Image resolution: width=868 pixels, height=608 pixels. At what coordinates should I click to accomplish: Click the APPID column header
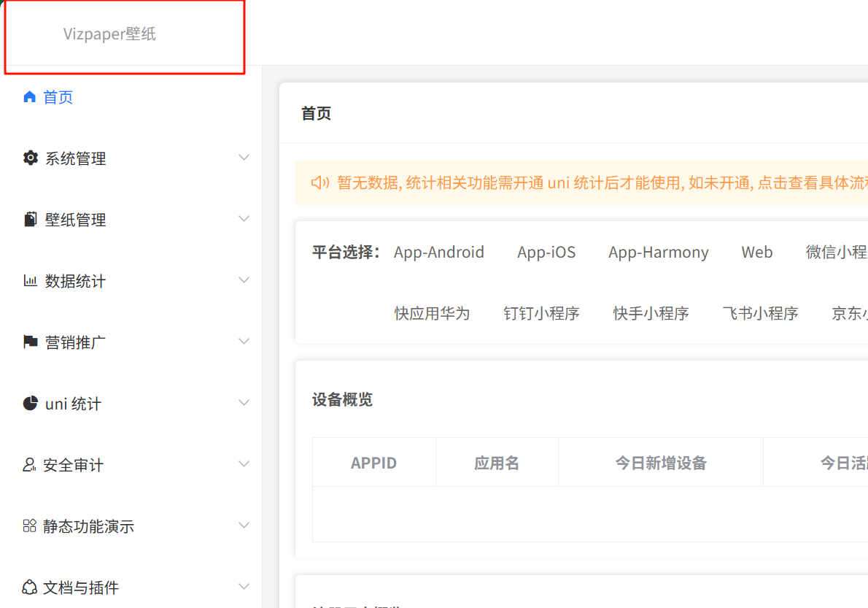(373, 462)
